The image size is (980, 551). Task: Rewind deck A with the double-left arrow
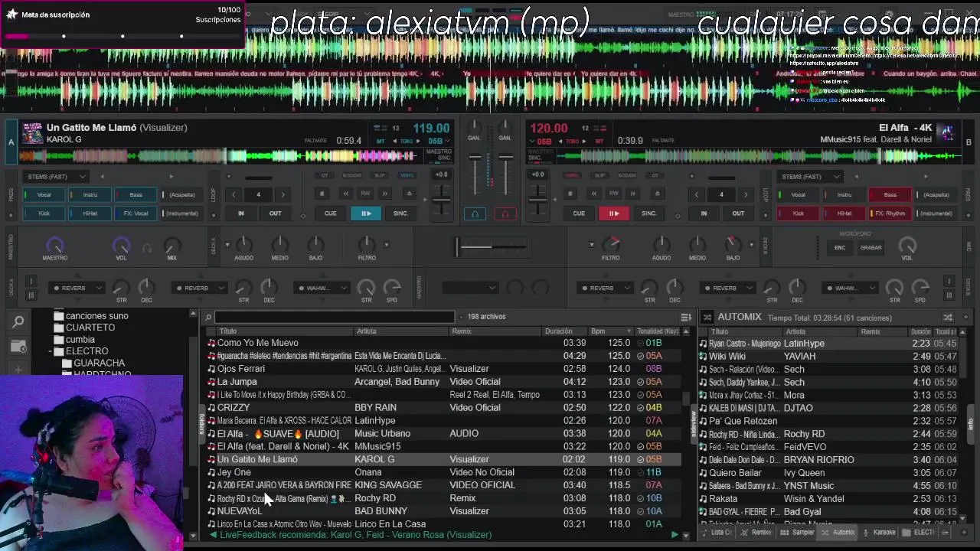point(345,194)
